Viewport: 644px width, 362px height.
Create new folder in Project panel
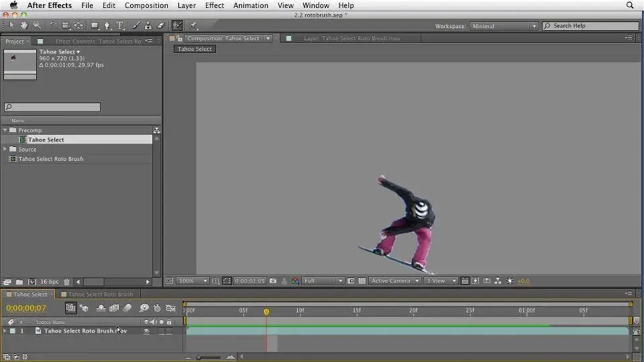click(x=19, y=282)
